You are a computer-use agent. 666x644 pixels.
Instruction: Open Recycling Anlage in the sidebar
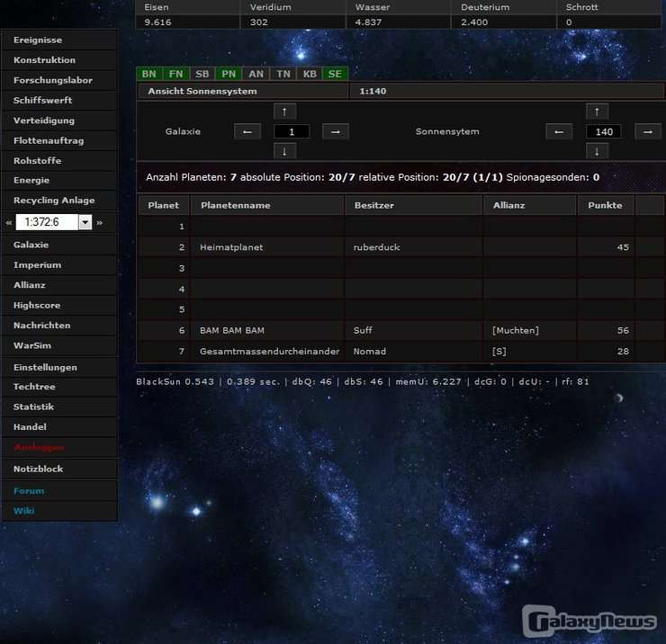(59, 200)
